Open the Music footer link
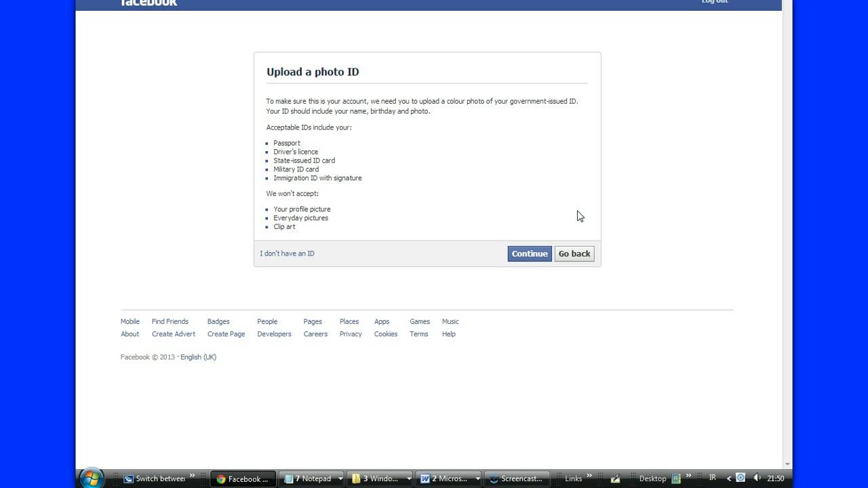This screenshot has width=868, height=488. (450, 321)
